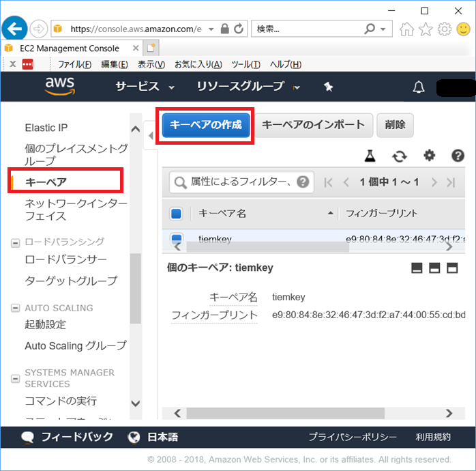This screenshot has height=471, width=476.
Task: Expand the サービス dropdown menu
Action: click(x=145, y=87)
